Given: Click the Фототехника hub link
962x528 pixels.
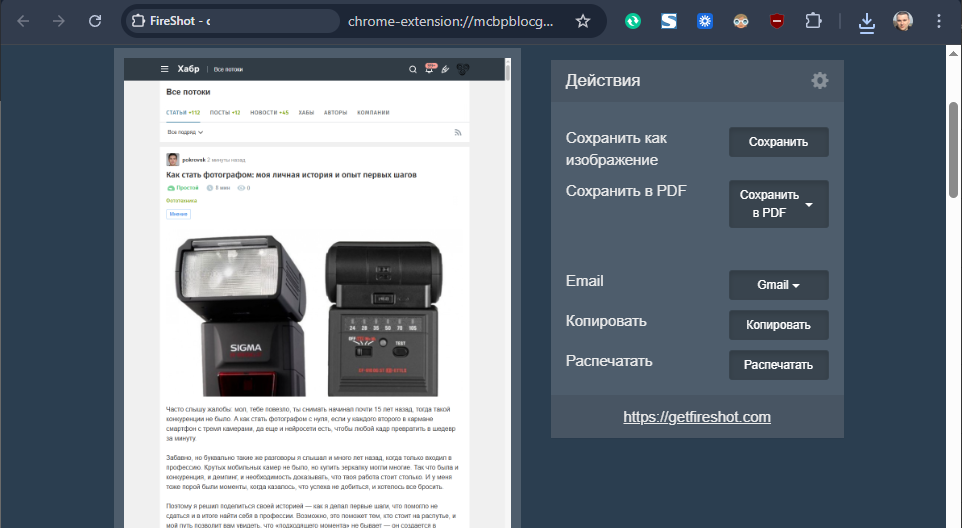Looking at the screenshot, I should pyautogui.click(x=182, y=201).
